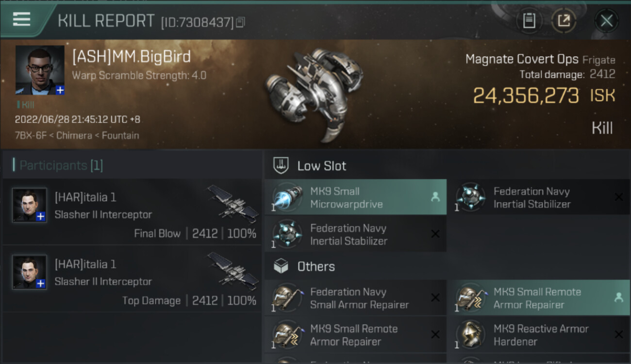631x364 pixels.
Task: Share the kill report externally
Action: click(x=564, y=21)
